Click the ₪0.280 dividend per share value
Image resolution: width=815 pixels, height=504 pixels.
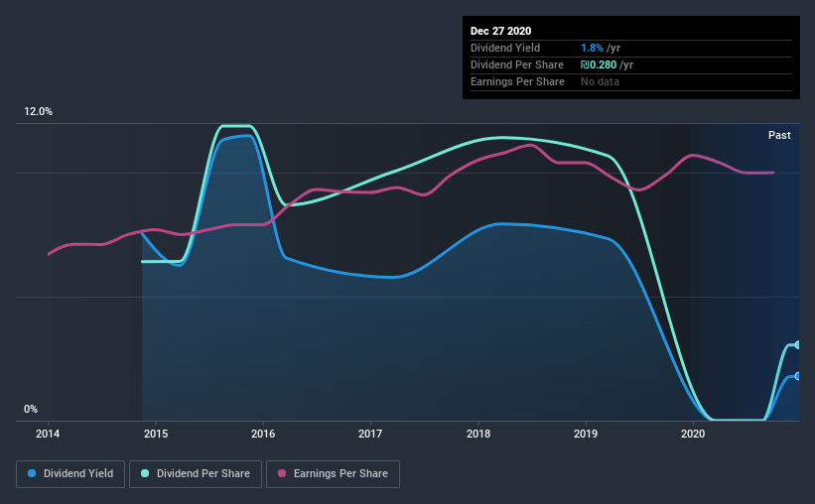click(599, 64)
